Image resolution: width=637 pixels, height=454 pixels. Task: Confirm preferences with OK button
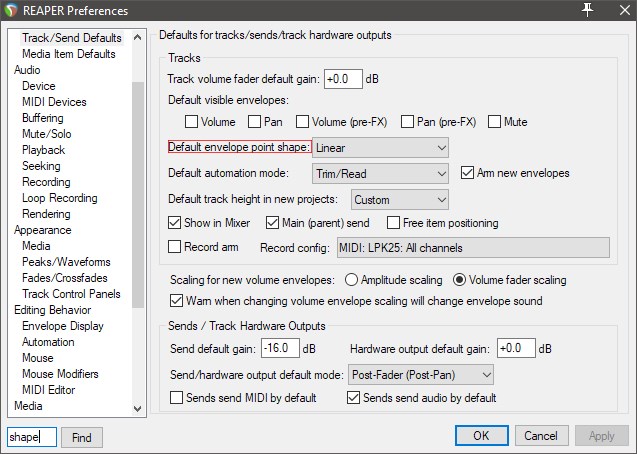point(481,436)
